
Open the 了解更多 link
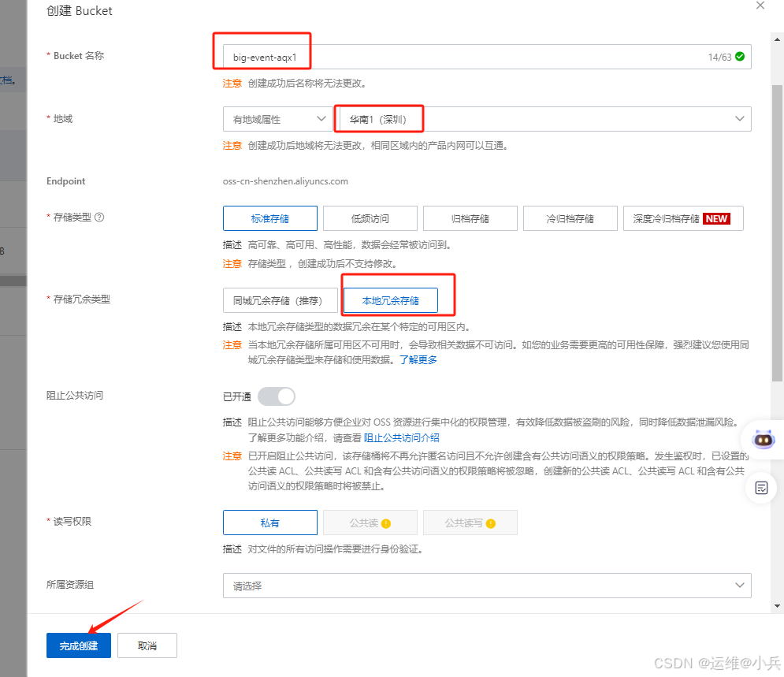pyautogui.click(x=418, y=360)
